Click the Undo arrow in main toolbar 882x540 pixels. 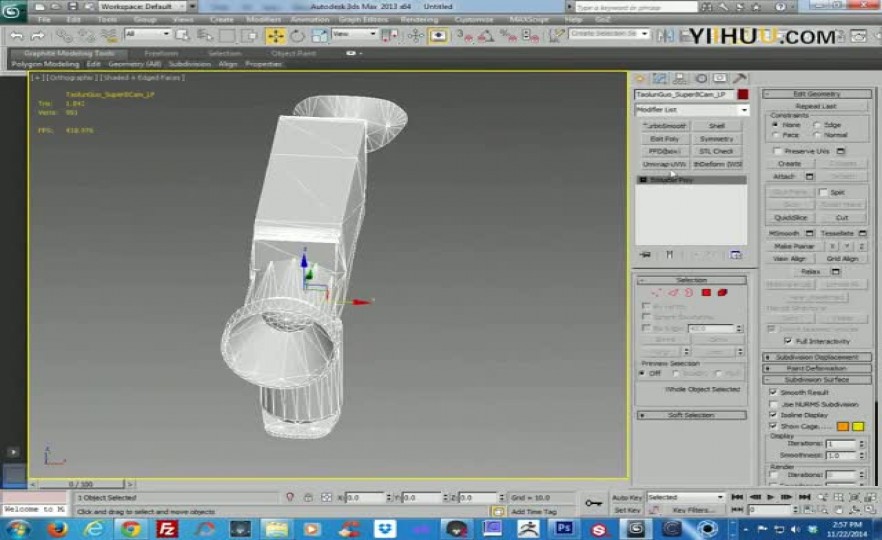[17, 37]
